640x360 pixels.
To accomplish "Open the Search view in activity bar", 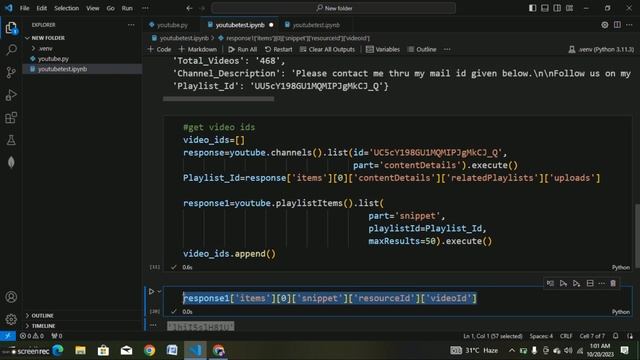I will pos(11,50).
